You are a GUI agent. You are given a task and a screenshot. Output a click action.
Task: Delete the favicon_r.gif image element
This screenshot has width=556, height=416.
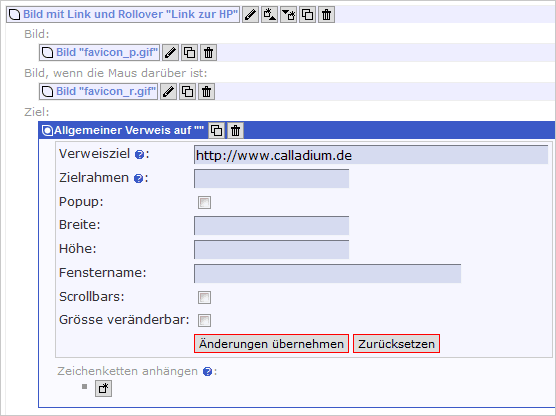[x=206, y=91]
